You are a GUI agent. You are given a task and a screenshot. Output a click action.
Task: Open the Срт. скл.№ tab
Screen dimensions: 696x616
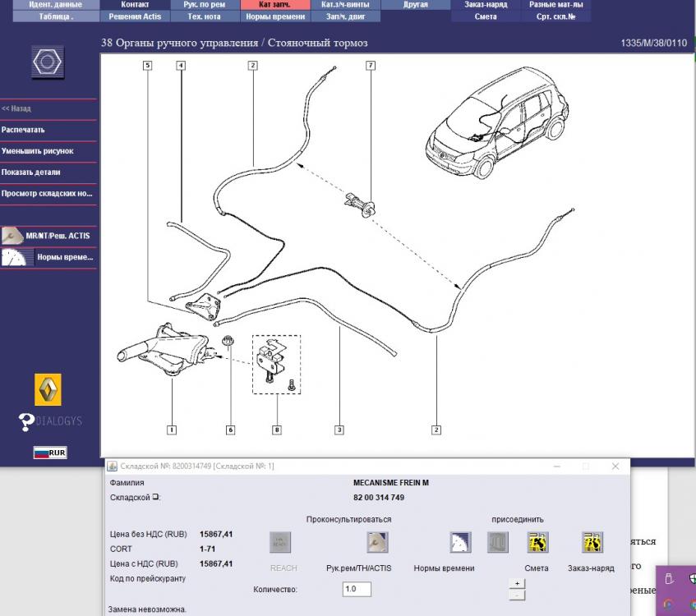coord(555,16)
